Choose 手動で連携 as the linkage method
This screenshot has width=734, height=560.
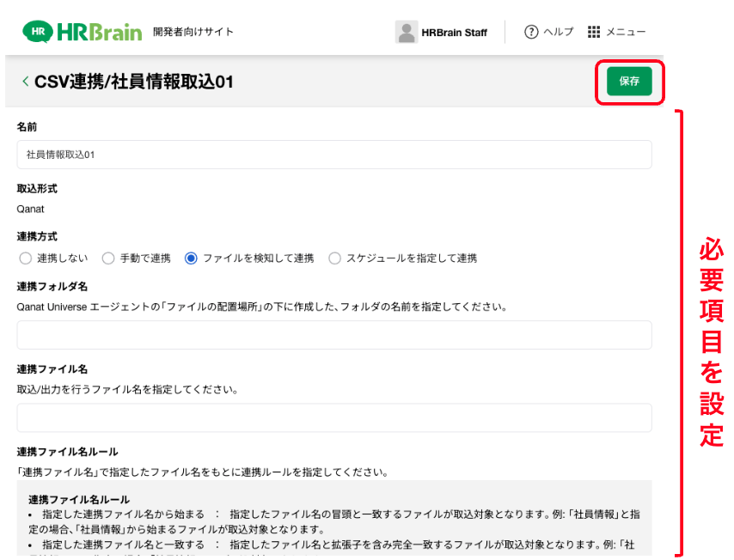point(108,258)
